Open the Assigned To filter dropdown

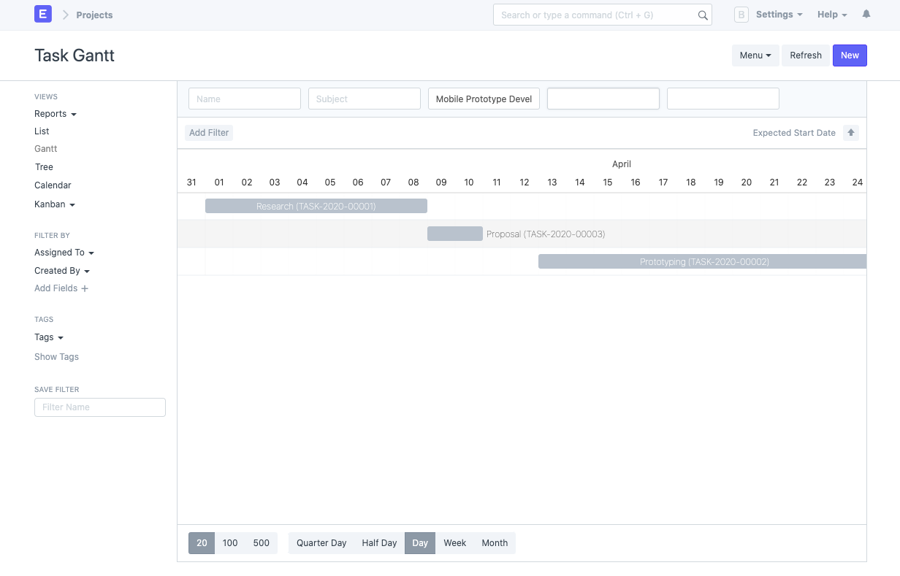pyautogui.click(x=63, y=252)
